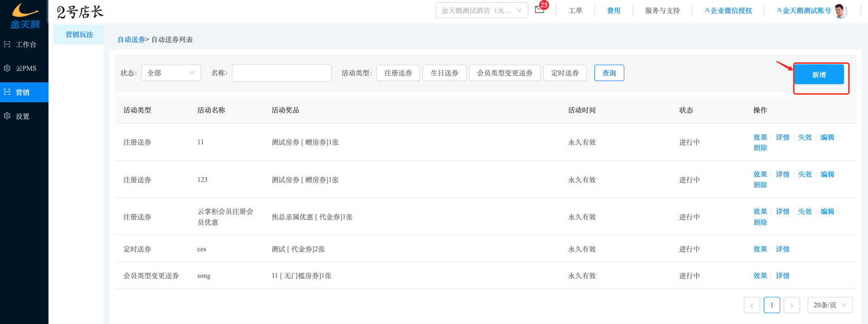Viewport: 868px width, 324px height.
Task: Click 编辑 for activity 123
Action: click(827, 174)
